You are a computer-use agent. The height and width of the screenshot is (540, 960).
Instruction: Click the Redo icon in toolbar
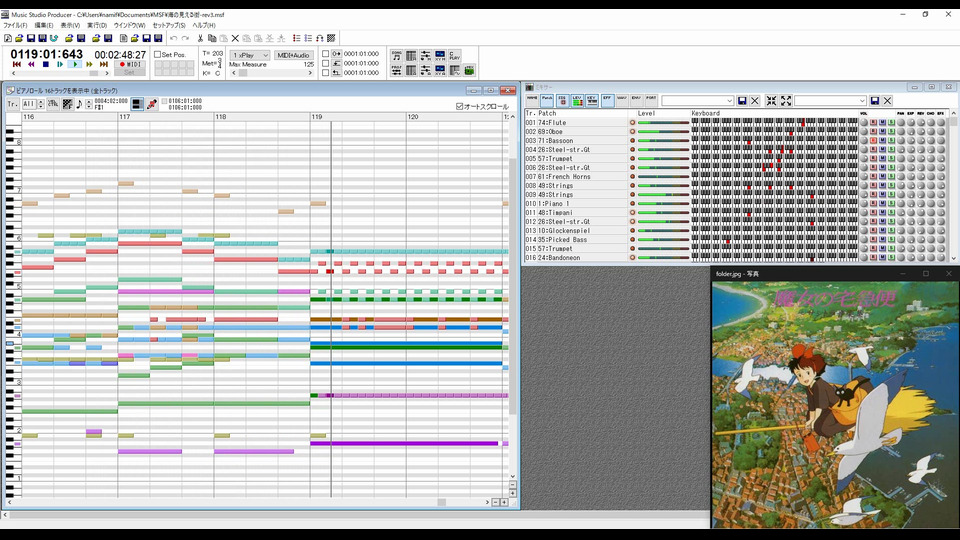(185, 38)
